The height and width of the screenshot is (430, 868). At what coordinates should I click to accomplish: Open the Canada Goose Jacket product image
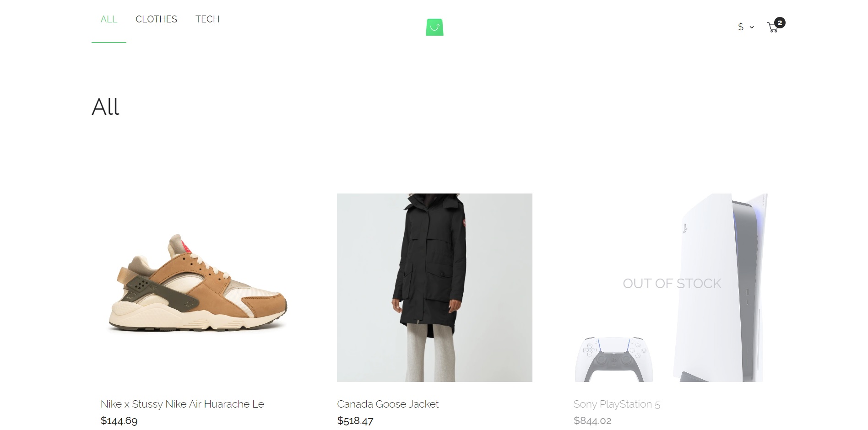(434, 288)
